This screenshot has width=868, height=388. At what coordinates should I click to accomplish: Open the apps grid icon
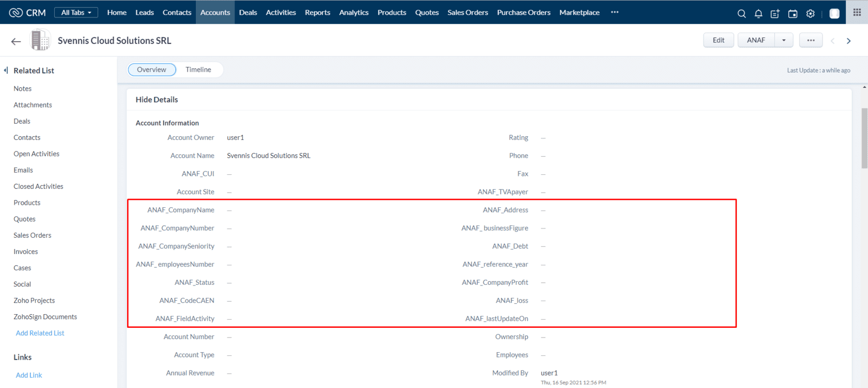tap(857, 12)
